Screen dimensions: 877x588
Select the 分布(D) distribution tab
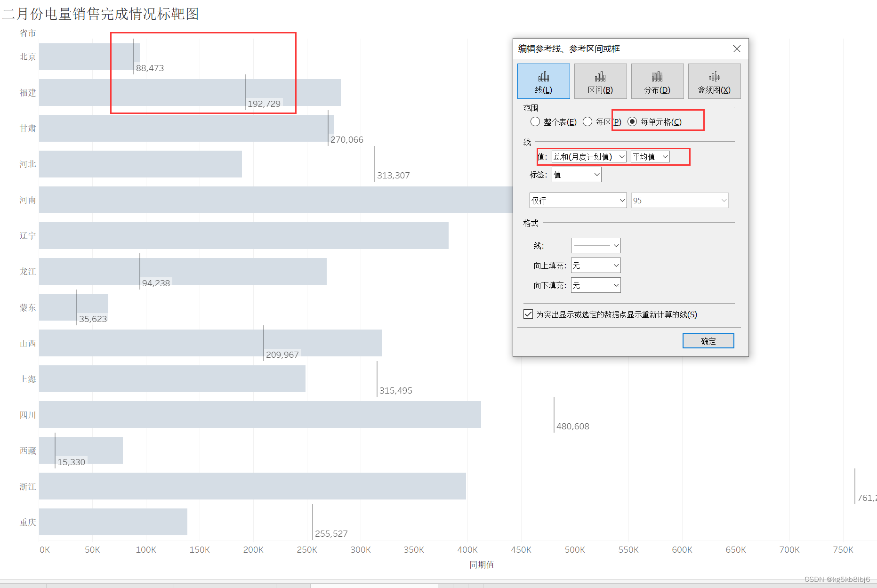pyautogui.click(x=658, y=81)
